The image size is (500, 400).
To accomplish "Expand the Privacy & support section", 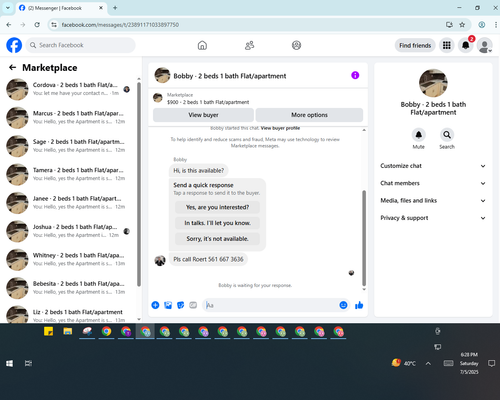I will pos(433,218).
